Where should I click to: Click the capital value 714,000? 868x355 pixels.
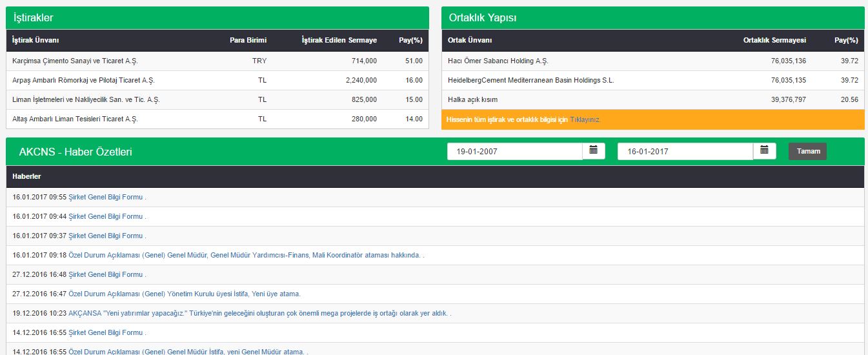point(364,61)
